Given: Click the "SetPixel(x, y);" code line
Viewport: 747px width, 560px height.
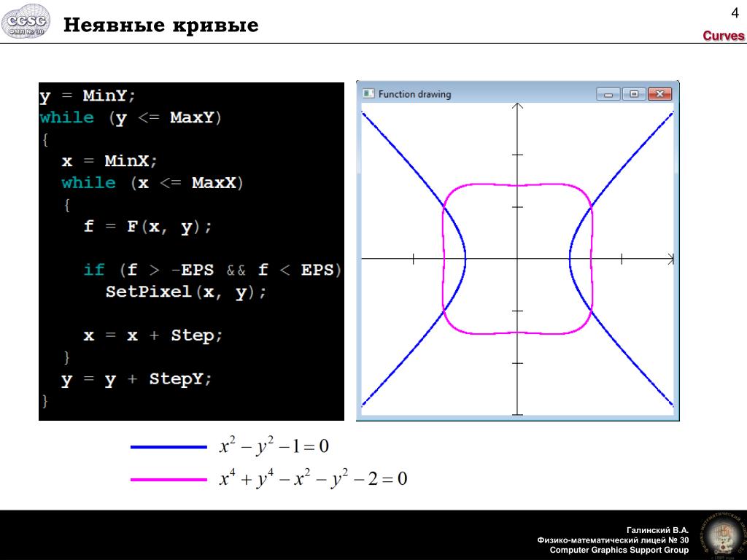Looking at the screenshot, I should [x=186, y=292].
